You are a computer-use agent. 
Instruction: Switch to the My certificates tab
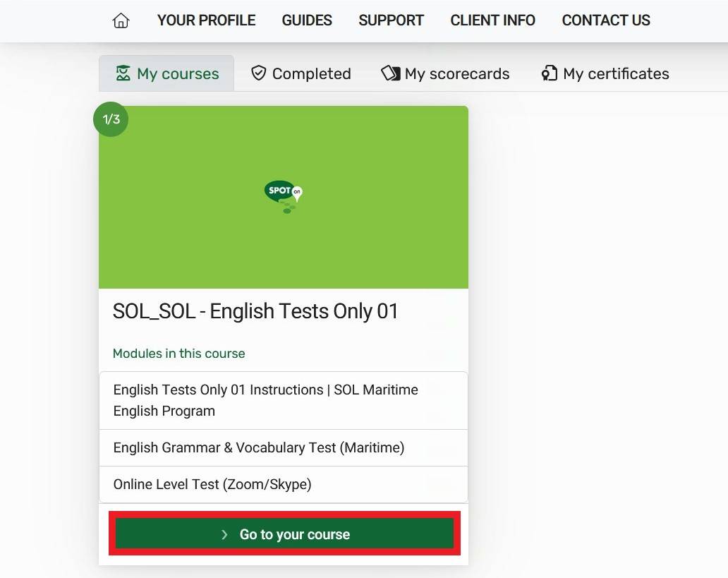pos(605,73)
